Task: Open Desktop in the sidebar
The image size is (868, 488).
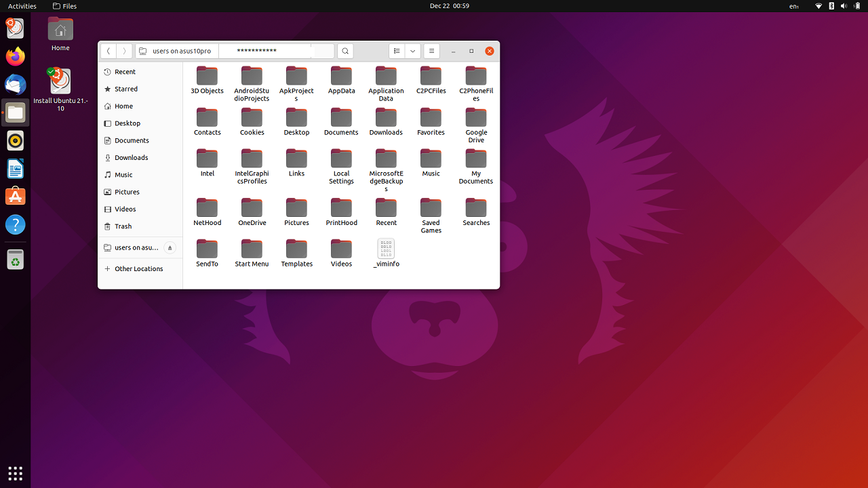Action: (140, 123)
